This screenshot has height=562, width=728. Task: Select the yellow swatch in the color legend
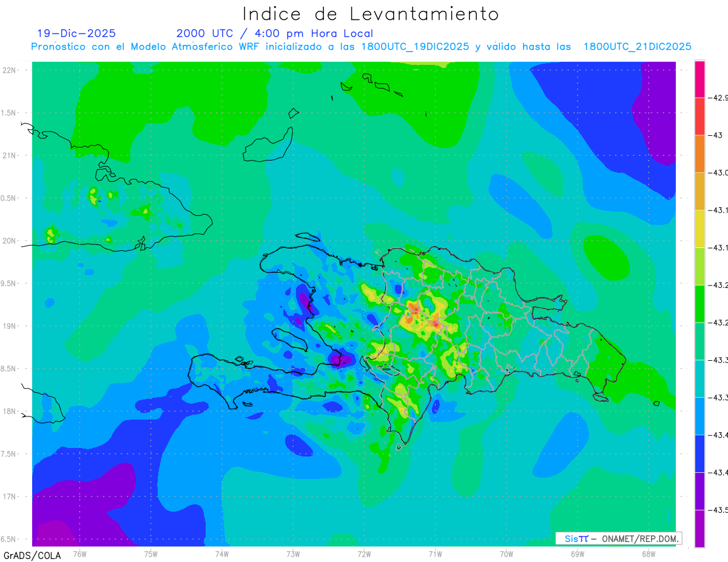tap(699, 229)
